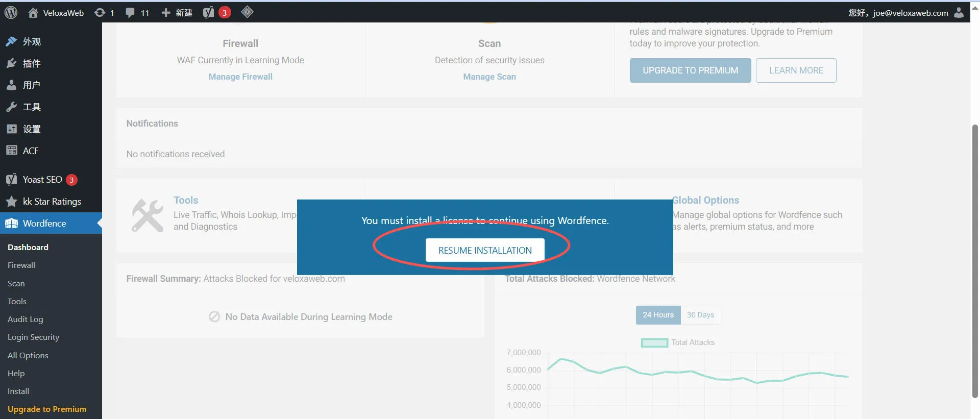980x419 pixels.
Task: Switch chart to 30 Days view
Action: [700, 315]
